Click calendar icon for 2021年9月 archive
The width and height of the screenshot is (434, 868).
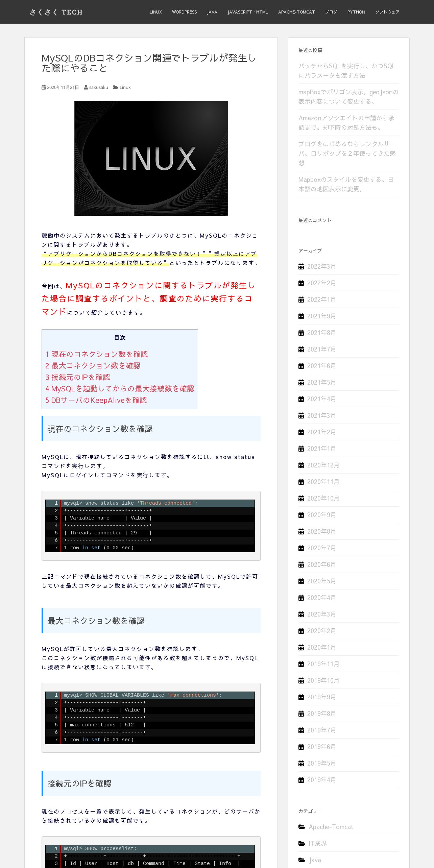click(x=301, y=316)
